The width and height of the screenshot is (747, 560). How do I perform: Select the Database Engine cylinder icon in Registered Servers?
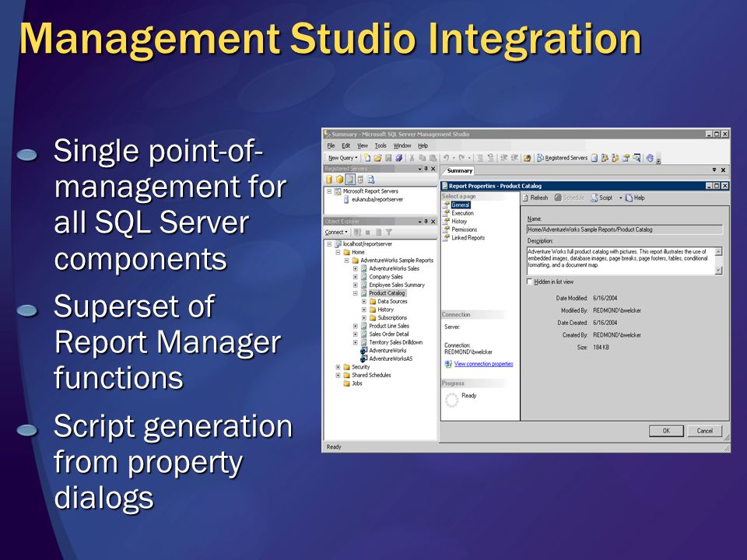click(328, 180)
